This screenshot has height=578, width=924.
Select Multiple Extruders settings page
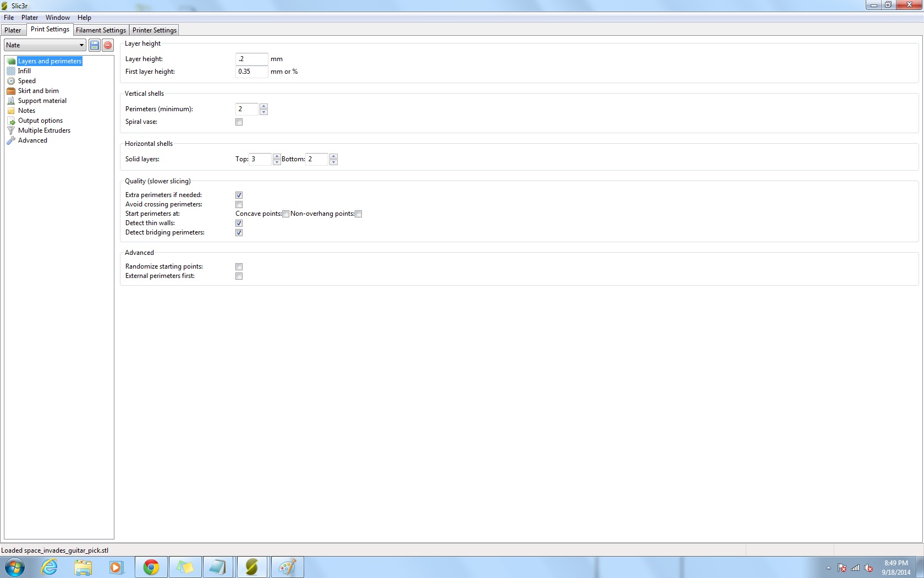pos(44,130)
